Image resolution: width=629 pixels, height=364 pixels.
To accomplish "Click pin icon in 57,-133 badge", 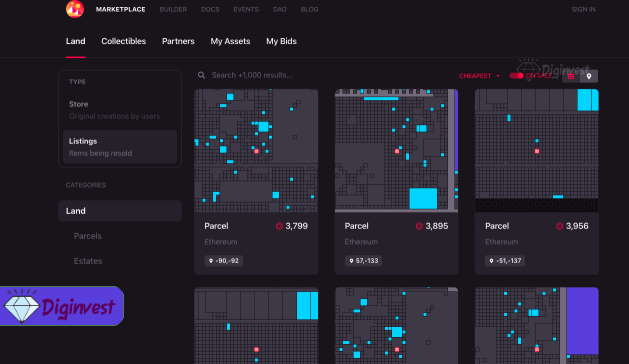I will 351,261.
